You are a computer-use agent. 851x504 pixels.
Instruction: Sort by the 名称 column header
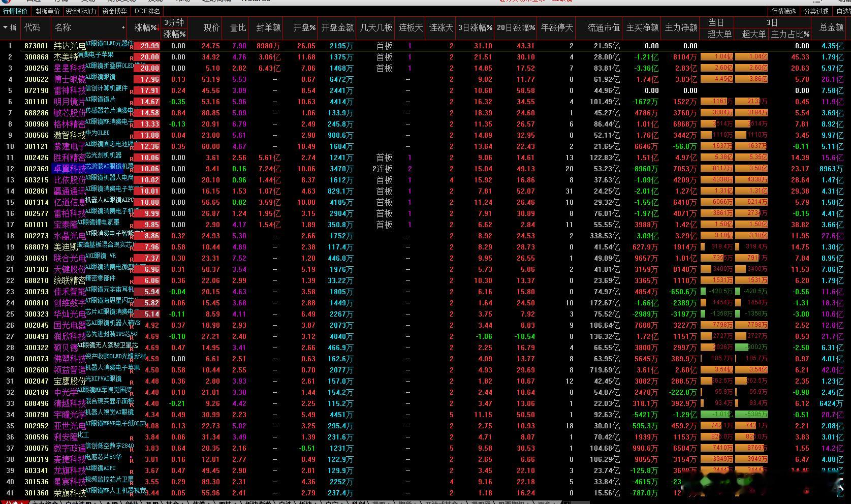pyautogui.click(x=63, y=27)
